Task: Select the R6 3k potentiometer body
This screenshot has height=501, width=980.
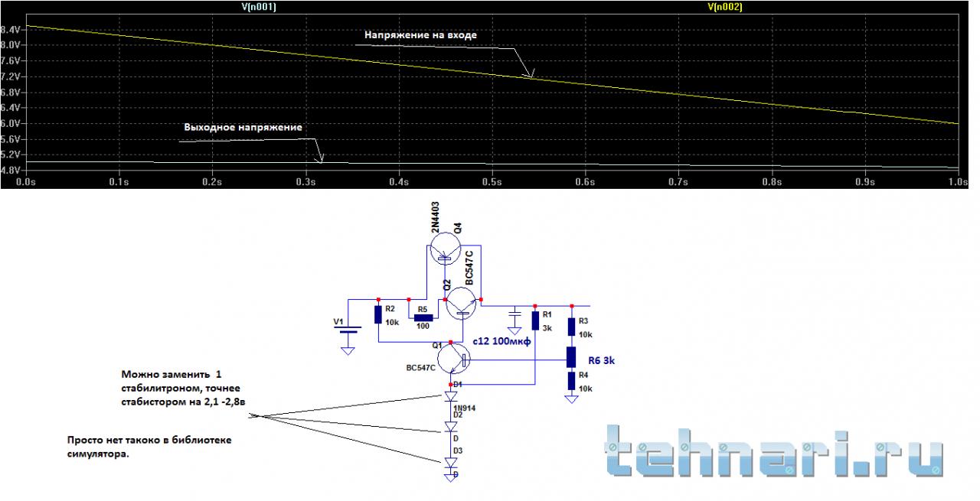Action: [x=571, y=356]
